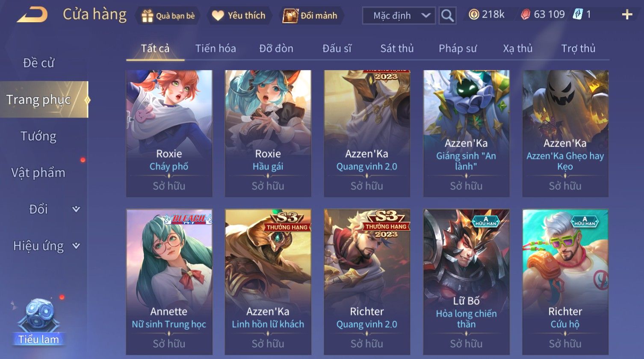The image size is (644, 359).
Task: Select Lữ Bố Hỏa long chiến thần skin
Action: (x=467, y=282)
